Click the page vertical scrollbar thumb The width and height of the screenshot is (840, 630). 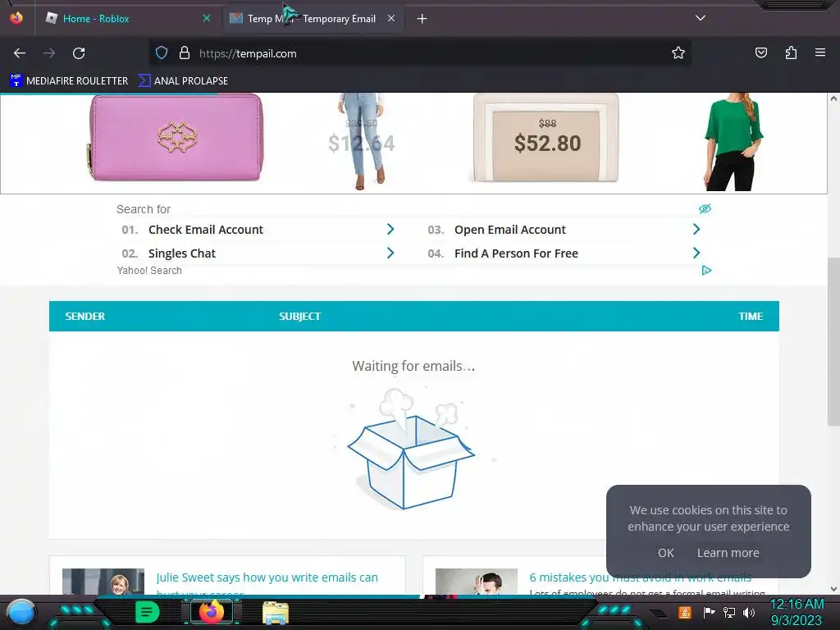point(833,342)
